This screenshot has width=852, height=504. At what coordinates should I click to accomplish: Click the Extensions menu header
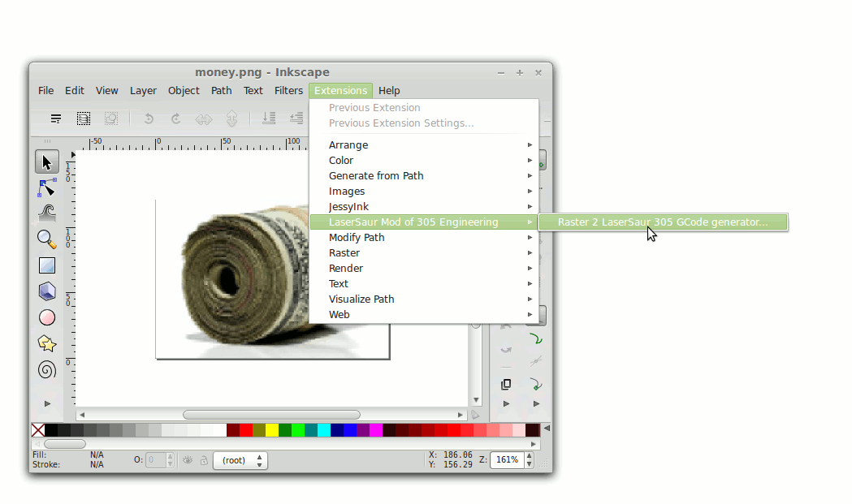coord(340,91)
